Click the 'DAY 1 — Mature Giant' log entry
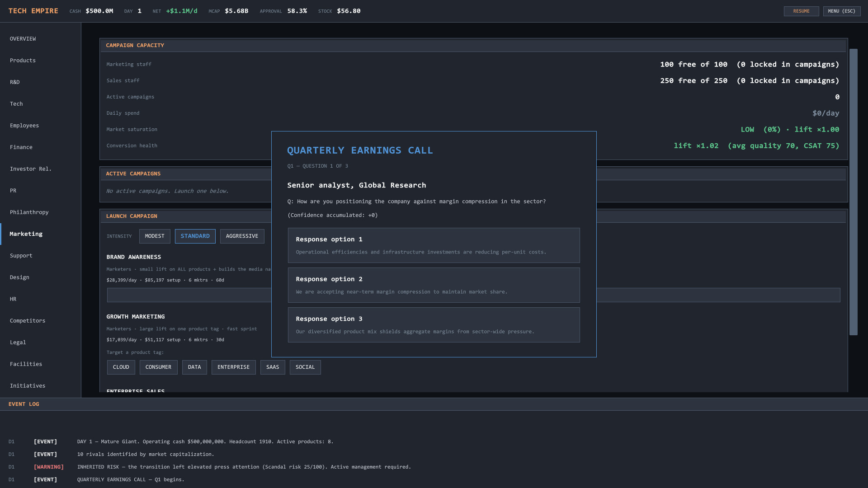The image size is (868, 488). (x=205, y=441)
